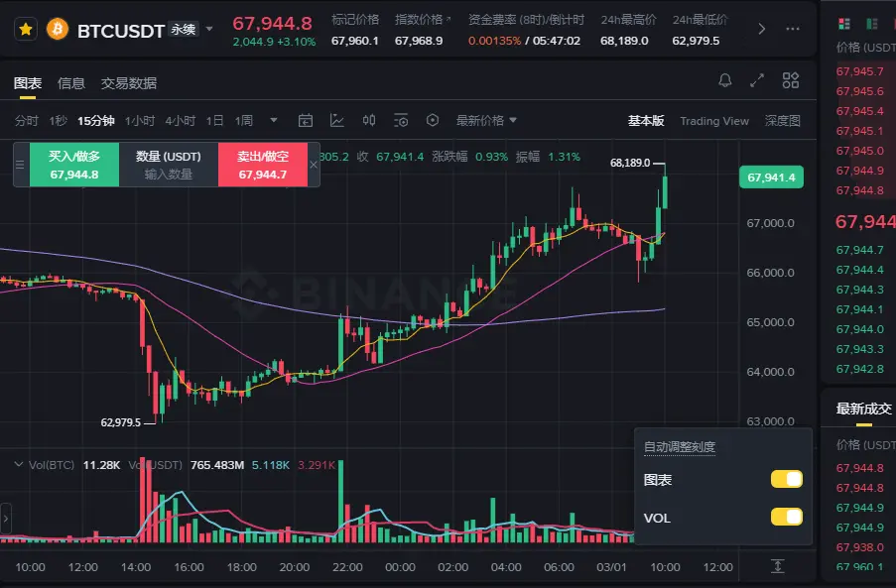
Task: Select the 4小时 interval
Action: 180,120
